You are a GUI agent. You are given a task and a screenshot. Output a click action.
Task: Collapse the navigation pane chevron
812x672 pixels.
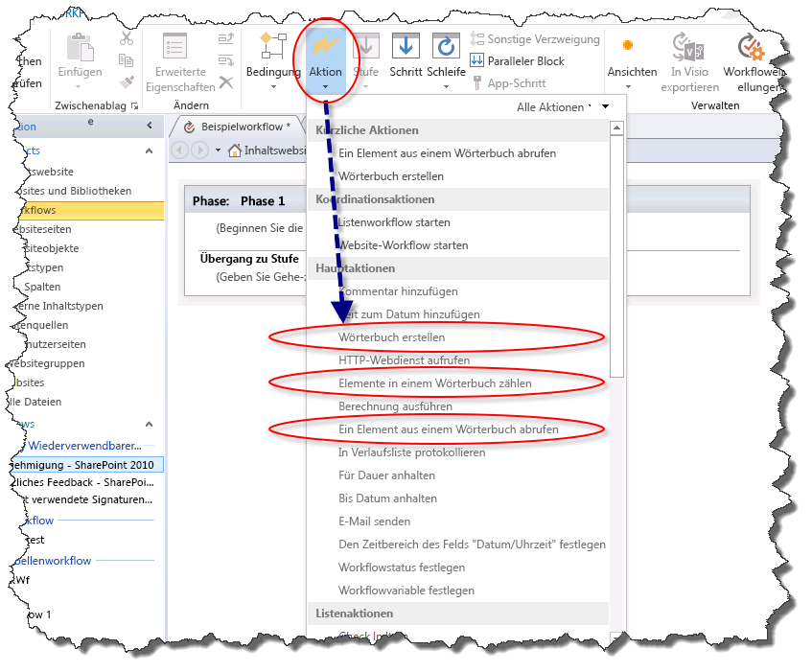click(150, 126)
